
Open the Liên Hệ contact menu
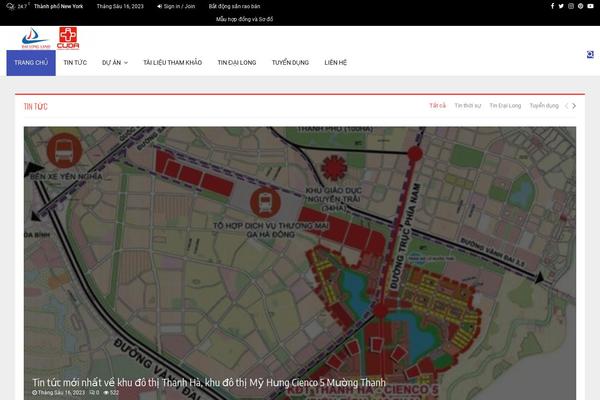click(336, 62)
